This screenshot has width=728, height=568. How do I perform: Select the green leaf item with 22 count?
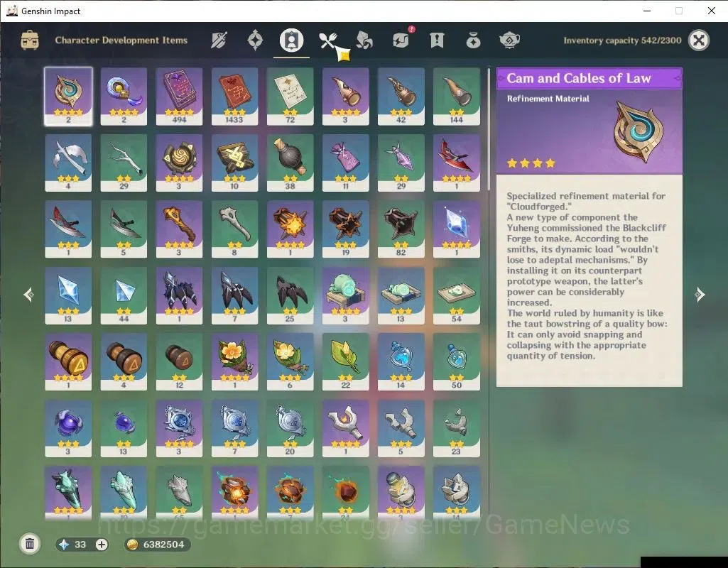click(x=345, y=362)
